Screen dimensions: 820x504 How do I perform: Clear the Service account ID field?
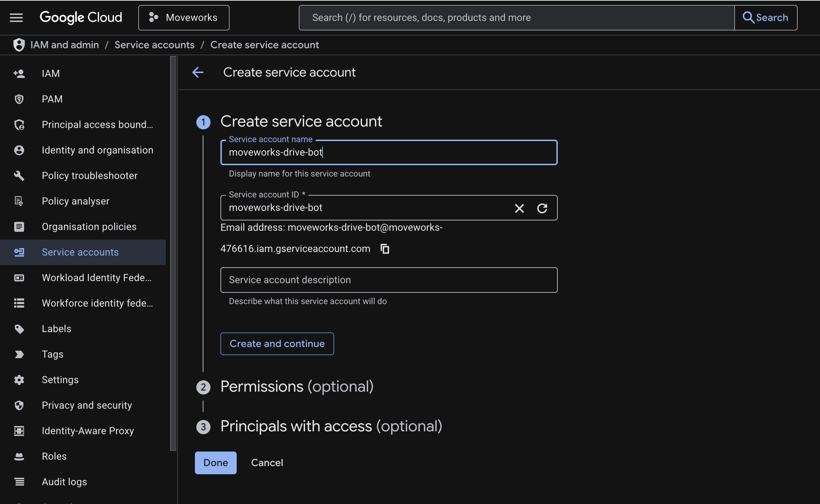519,208
